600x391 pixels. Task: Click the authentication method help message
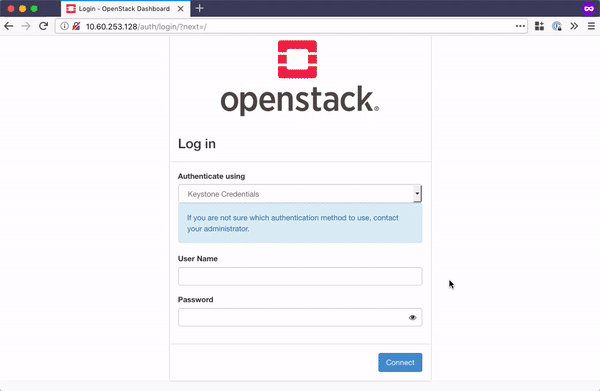tap(300, 223)
